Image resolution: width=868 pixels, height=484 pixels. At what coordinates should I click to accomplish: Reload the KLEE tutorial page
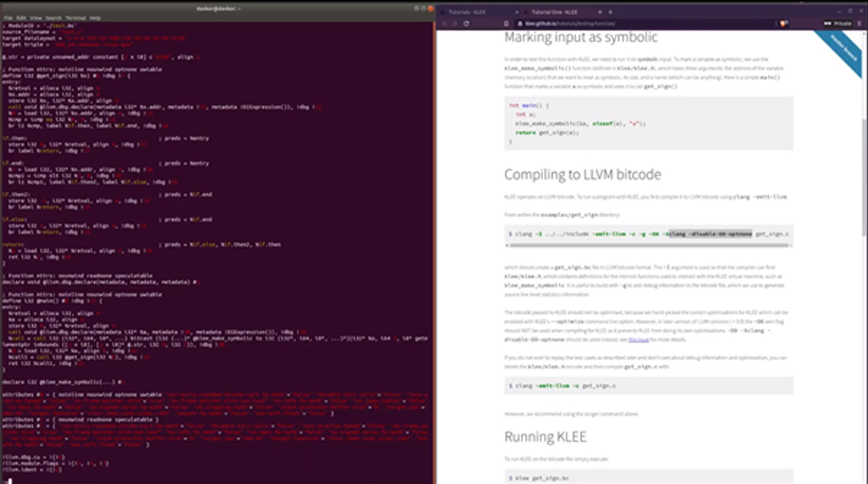pos(466,24)
